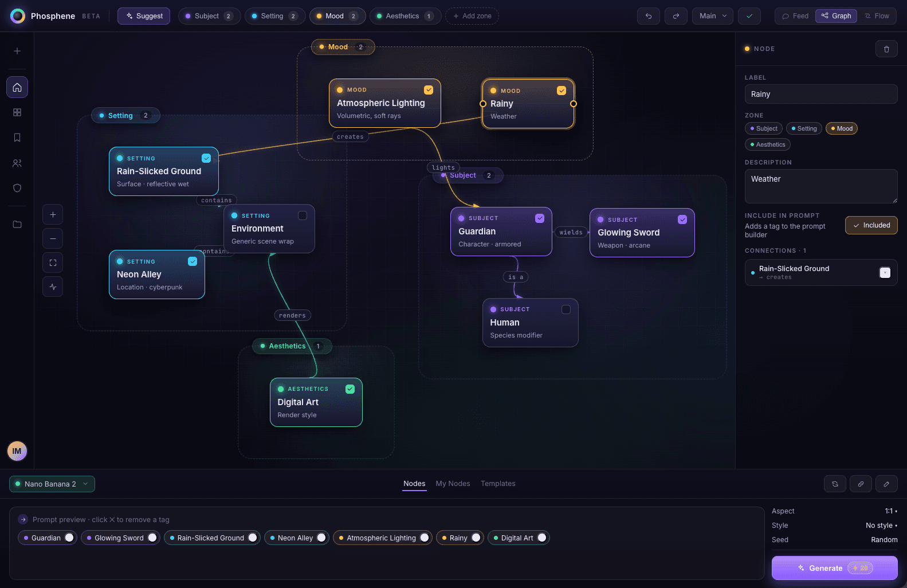Toggle the Included in prompt button

[871, 225]
